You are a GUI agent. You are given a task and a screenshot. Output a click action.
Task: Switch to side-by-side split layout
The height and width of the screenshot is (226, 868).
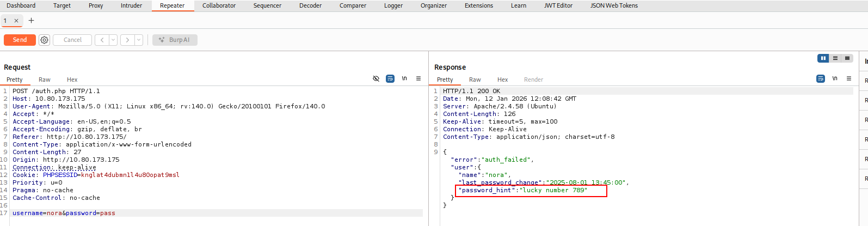pos(823,58)
